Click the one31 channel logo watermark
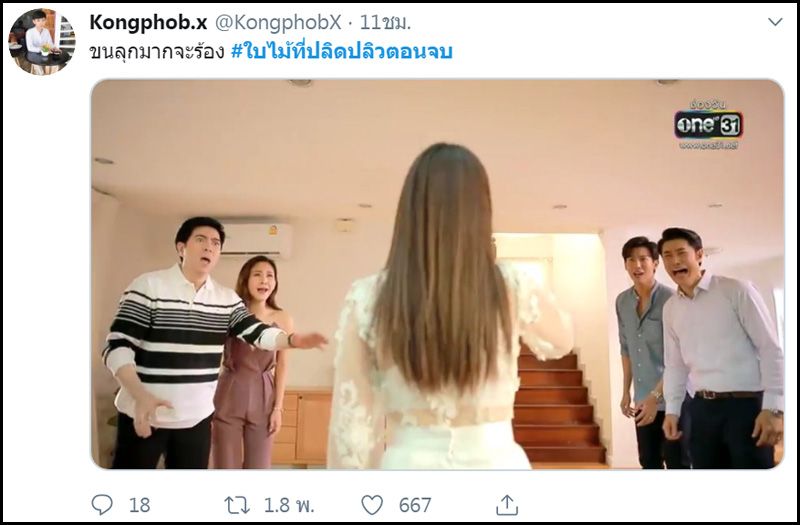Viewport: 800px width, 525px height. [x=708, y=124]
